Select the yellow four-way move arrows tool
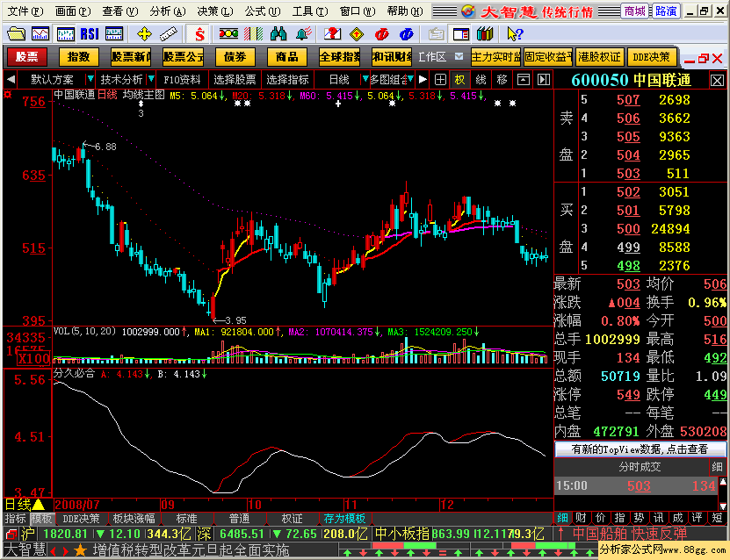Viewport: 730px width, 560px height. point(144,34)
